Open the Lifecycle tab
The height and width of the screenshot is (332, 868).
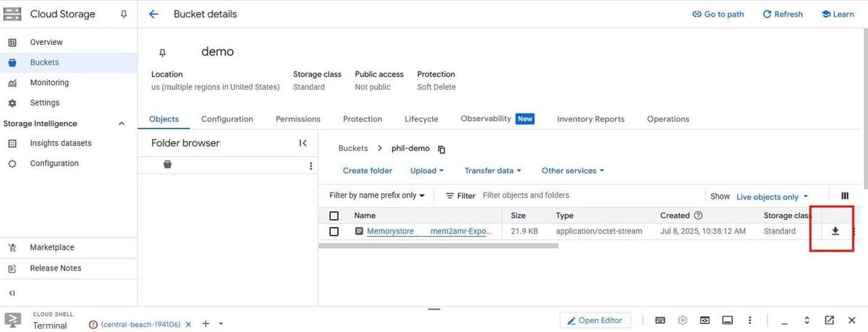tap(421, 119)
